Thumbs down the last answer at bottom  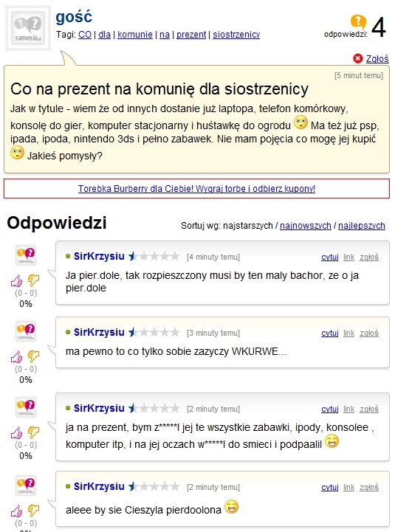[x=33, y=511]
